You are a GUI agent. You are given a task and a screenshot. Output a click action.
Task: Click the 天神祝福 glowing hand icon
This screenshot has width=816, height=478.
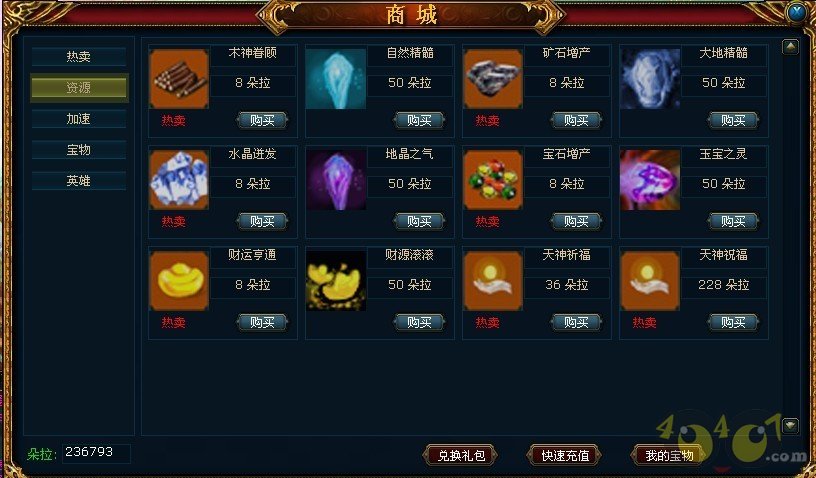(650, 281)
